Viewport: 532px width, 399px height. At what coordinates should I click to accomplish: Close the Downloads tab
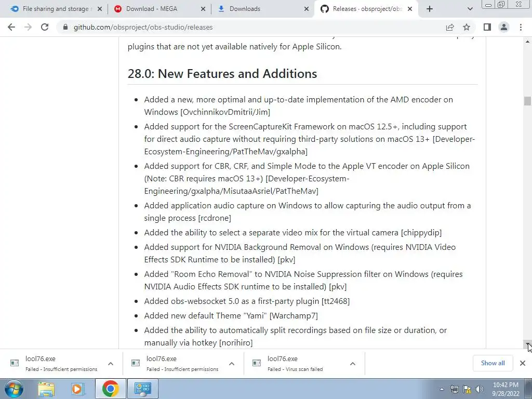pyautogui.click(x=307, y=9)
